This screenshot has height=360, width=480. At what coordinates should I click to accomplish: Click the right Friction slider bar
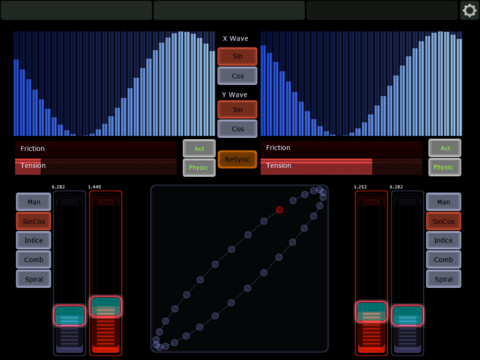tap(341, 149)
